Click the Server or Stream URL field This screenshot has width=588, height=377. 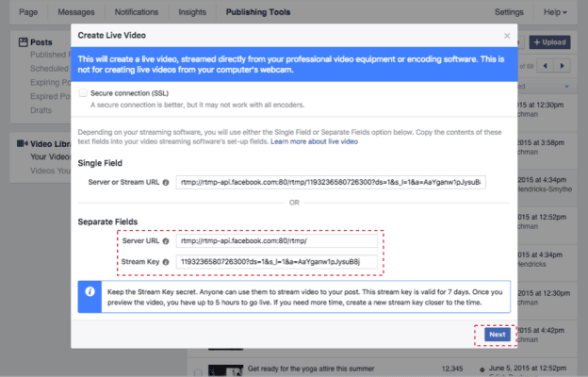coord(331,182)
